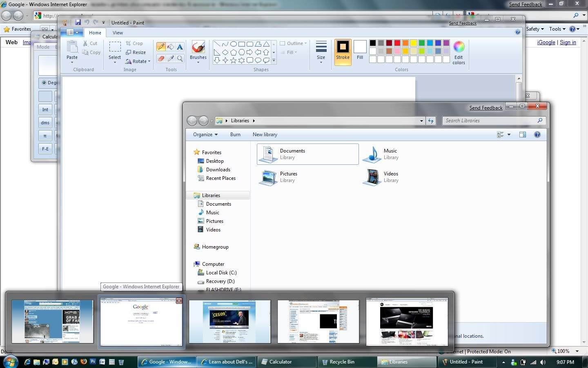Click the iGoogle link
This screenshot has height=368, width=588.
[x=546, y=42]
